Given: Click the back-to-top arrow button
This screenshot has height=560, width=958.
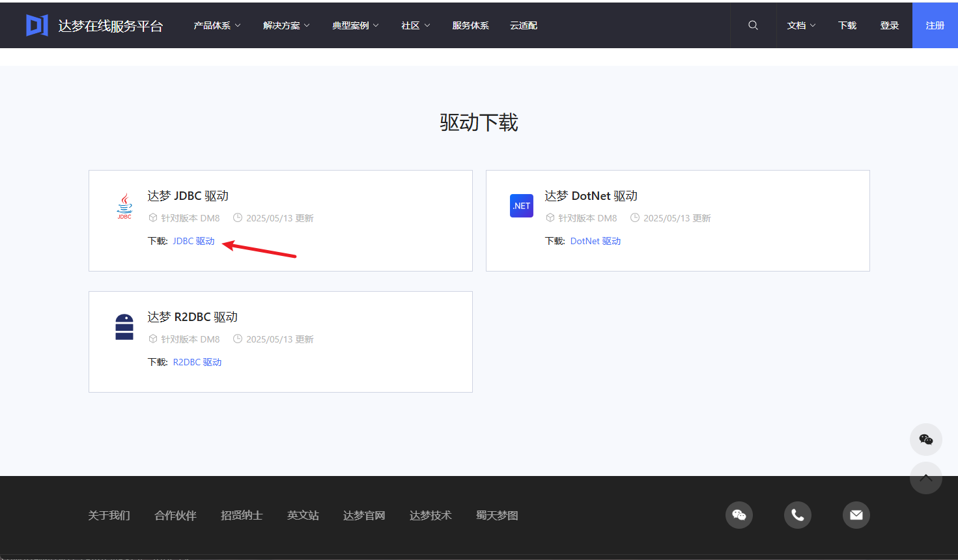Looking at the screenshot, I should (926, 478).
